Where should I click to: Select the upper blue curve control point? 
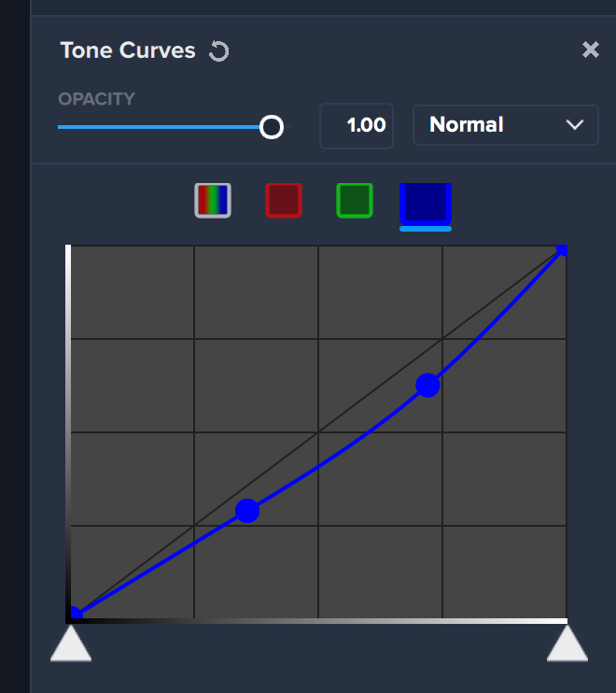[427, 386]
